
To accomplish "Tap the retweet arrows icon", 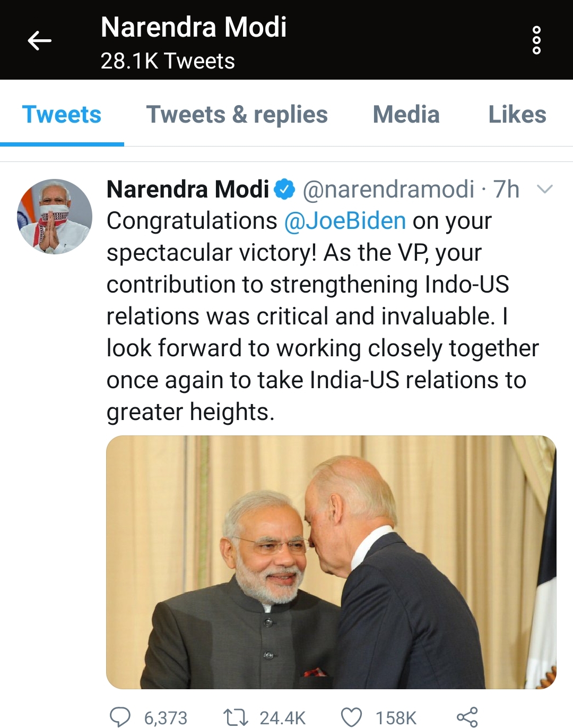I will [235, 717].
